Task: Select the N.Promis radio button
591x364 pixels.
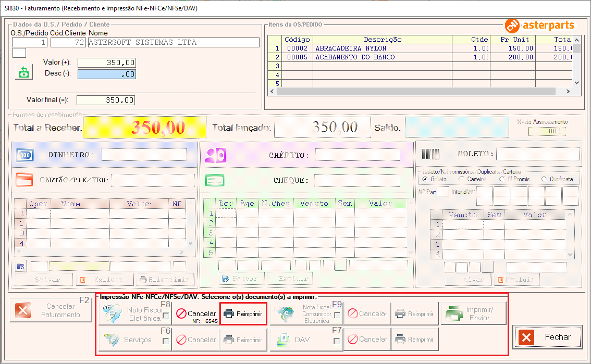Action: (502, 179)
